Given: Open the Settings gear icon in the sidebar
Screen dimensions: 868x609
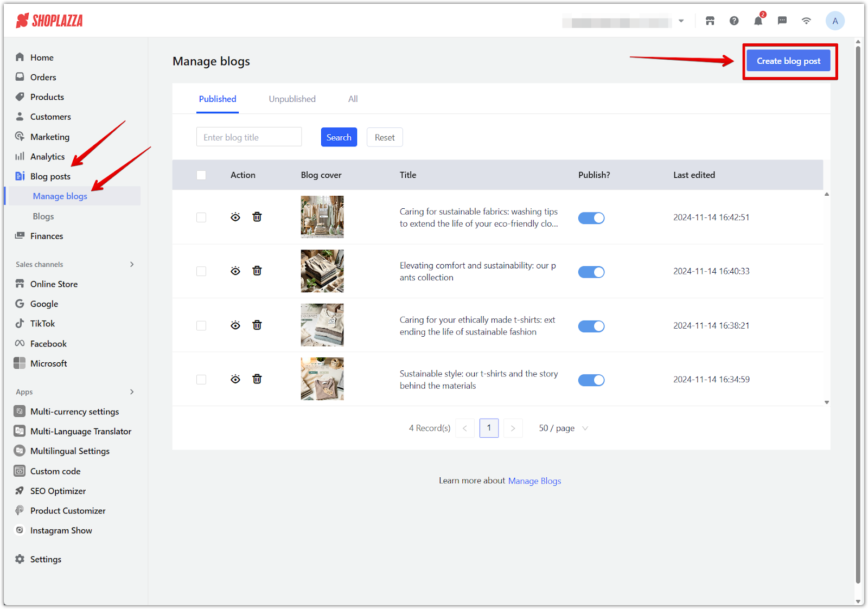Looking at the screenshot, I should coord(20,559).
